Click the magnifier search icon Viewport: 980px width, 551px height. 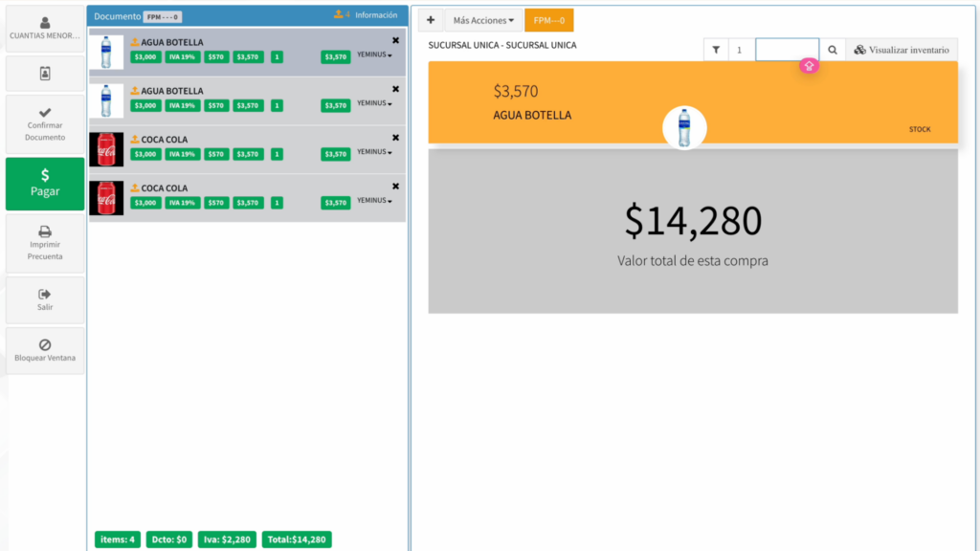[x=833, y=50]
